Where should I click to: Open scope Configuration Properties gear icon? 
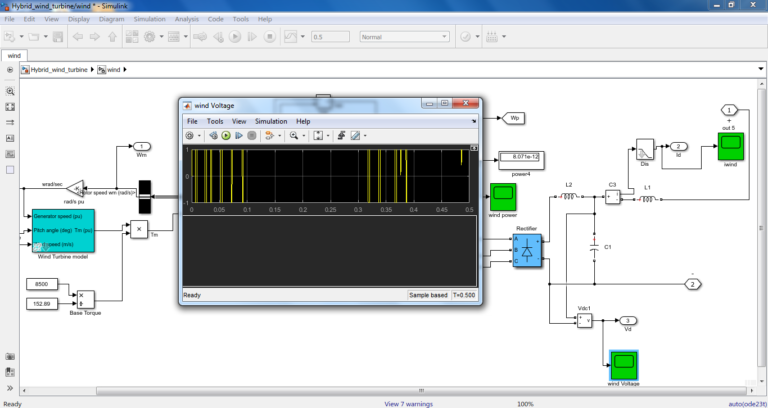click(189, 135)
